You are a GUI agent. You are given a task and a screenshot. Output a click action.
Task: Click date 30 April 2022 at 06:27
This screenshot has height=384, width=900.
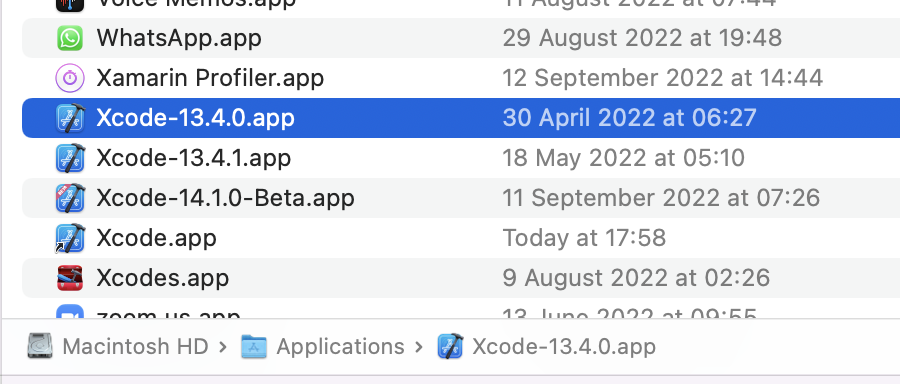tap(630, 118)
